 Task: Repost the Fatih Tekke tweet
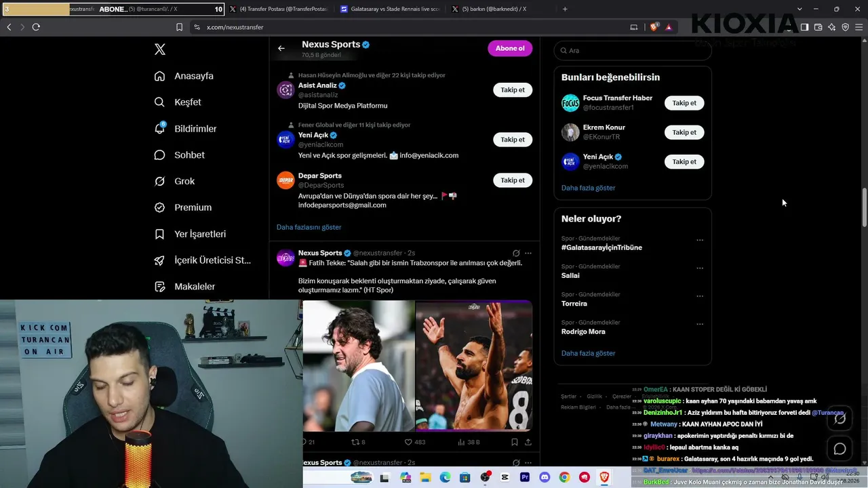coord(357,442)
